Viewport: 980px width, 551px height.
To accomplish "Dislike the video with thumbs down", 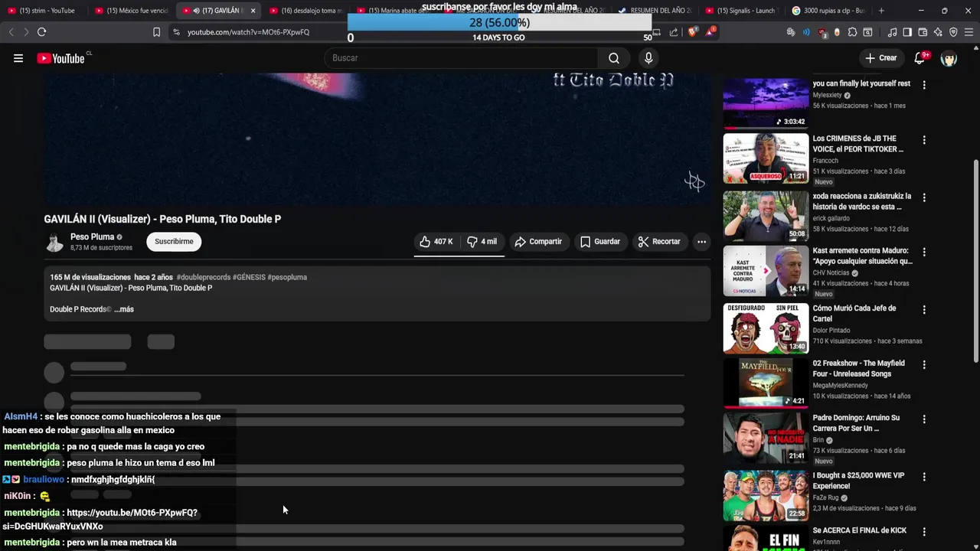I will coord(482,242).
